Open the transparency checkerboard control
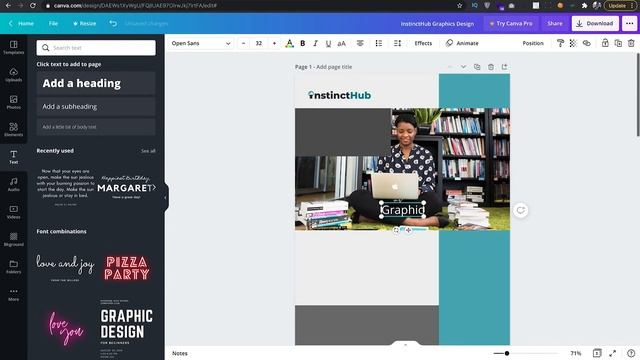This screenshot has width=640, height=360. (573, 43)
